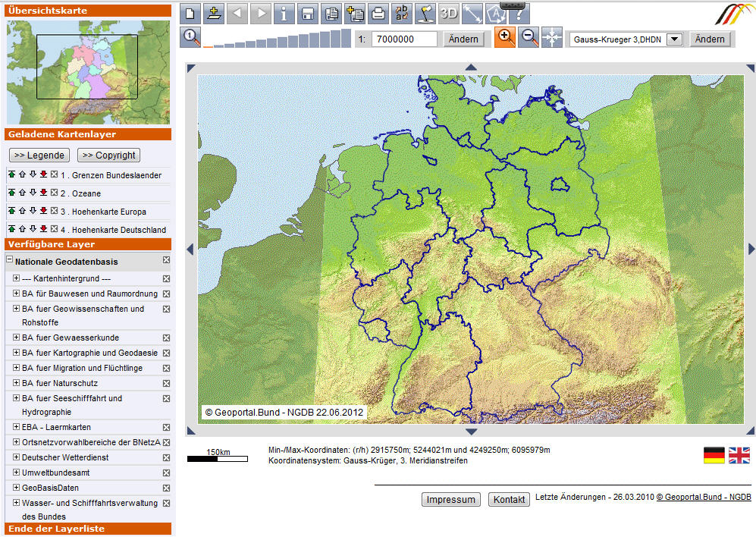Click the save map diskette icon

coord(308,14)
